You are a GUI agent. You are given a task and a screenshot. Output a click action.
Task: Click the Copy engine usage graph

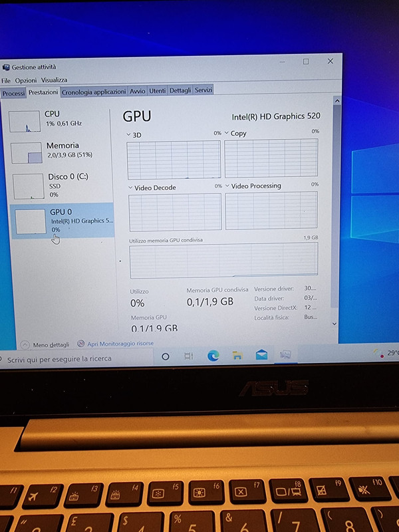pyautogui.click(x=271, y=158)
